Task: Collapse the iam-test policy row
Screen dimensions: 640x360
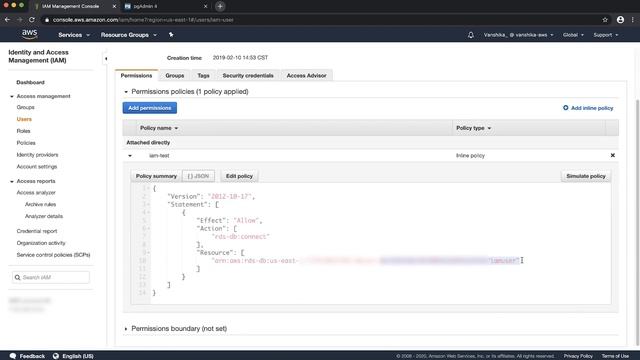Action: pos(130,156)
